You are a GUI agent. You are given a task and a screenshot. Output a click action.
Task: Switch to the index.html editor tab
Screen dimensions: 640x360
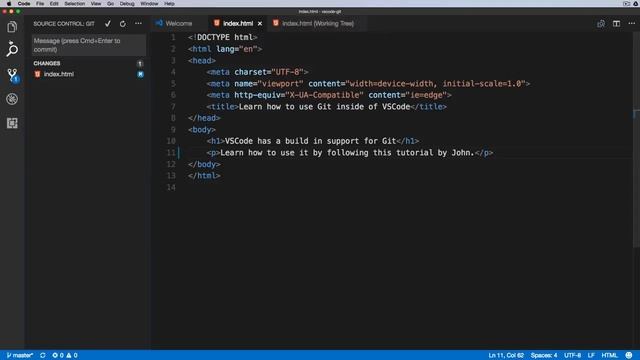238,24
